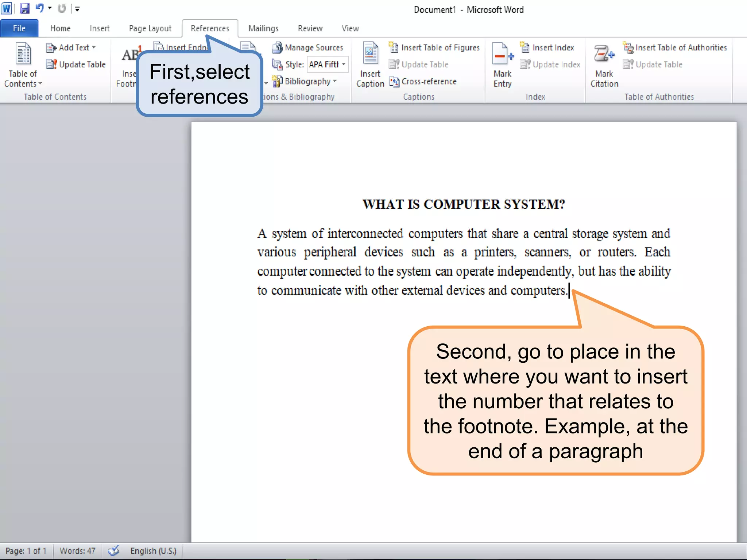The width and height of the screenshot is (747, 560).
Task: Click the Redo icon in title bar
Action: pos(62,8)
